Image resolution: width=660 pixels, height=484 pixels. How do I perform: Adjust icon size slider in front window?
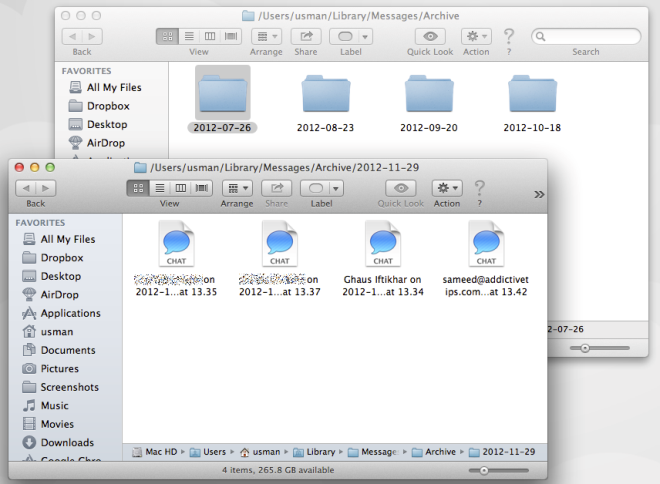click(x=484, y=469)
